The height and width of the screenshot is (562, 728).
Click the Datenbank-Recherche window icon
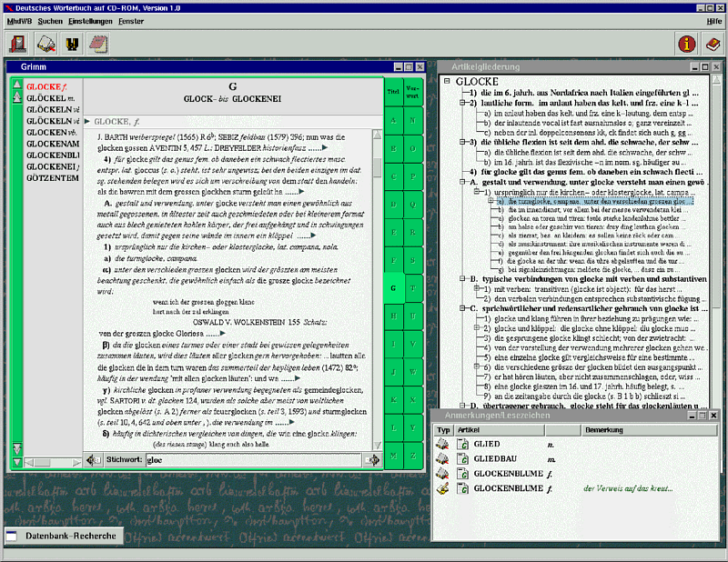(12, 536)
